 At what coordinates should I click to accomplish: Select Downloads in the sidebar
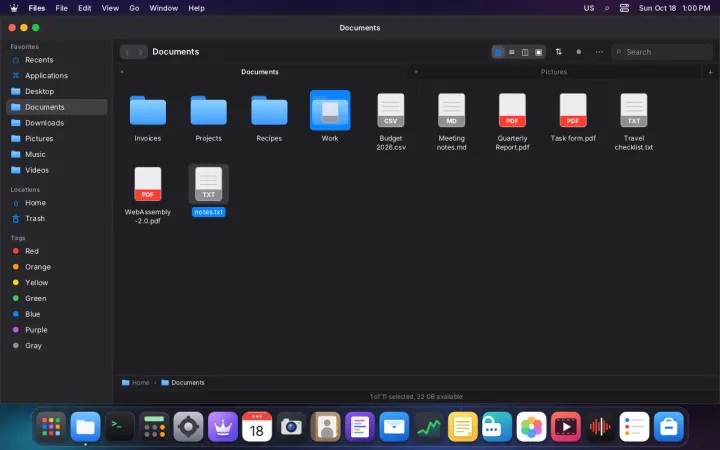[x=56, y=123]
